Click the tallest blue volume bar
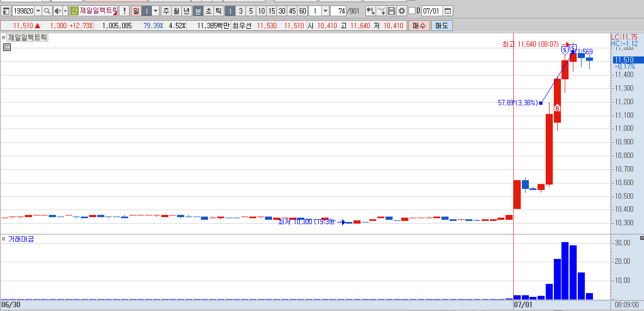 [565, 271]
